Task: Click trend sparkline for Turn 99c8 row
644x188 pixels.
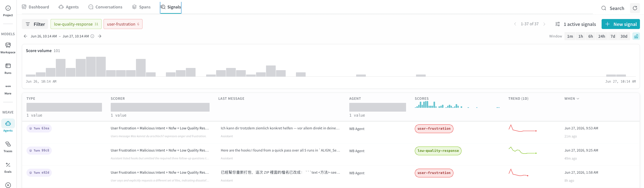Action: 522,150
